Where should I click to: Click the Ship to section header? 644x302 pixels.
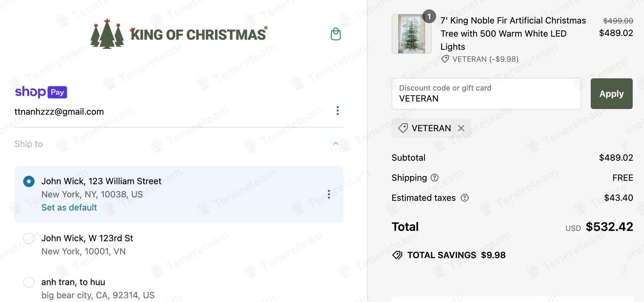click(29, 144)
